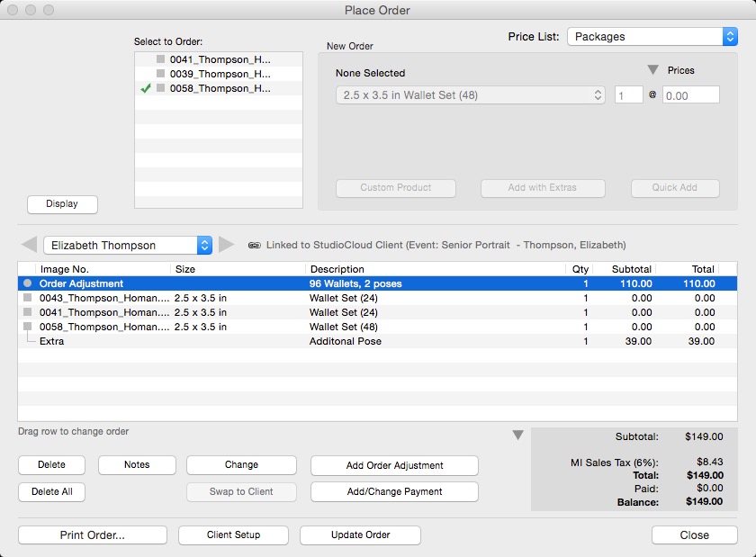
Task: Collapse the Prices disclosure triangle
Action: 653,70
